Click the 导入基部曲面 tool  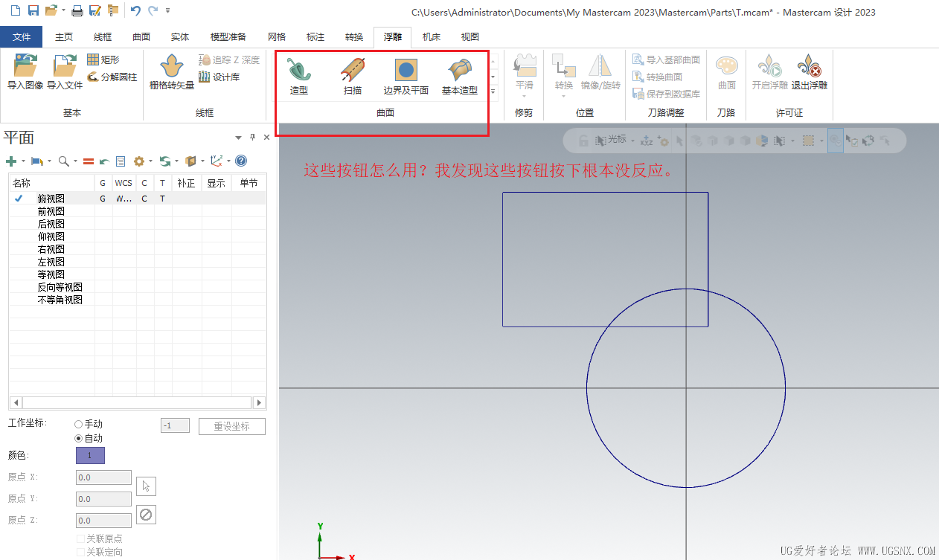click(x=666, y=59)
